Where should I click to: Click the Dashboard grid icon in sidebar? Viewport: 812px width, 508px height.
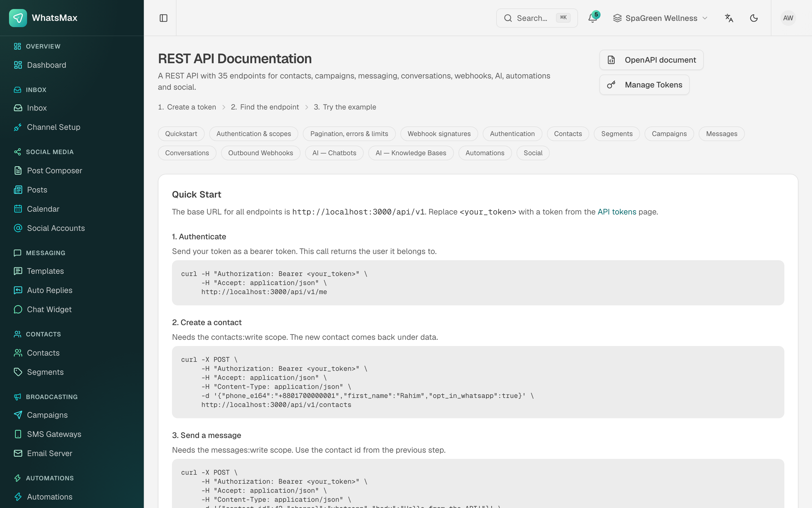(x=18, y=65)
